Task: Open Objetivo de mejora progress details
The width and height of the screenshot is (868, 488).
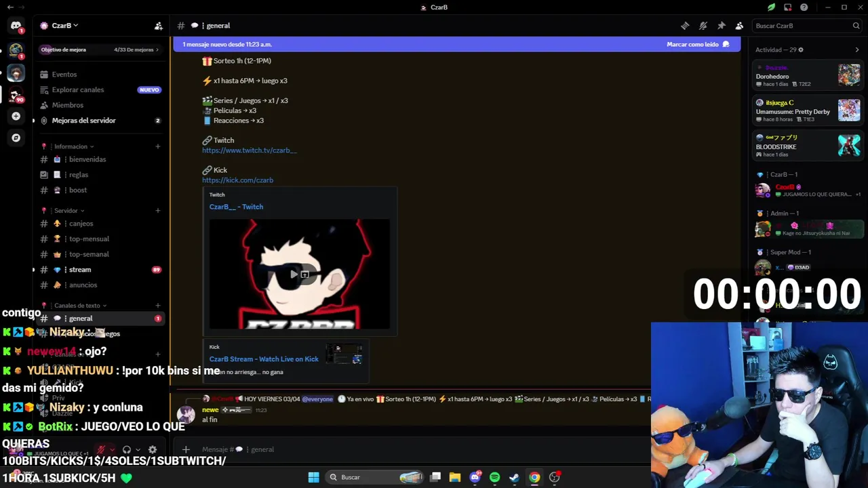Action: click(x=100, y=49)
